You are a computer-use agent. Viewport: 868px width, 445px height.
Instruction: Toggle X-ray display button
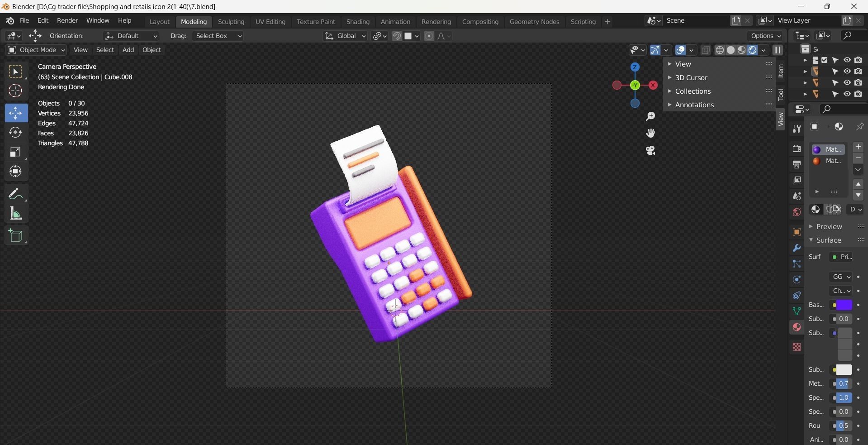point(706,50)
